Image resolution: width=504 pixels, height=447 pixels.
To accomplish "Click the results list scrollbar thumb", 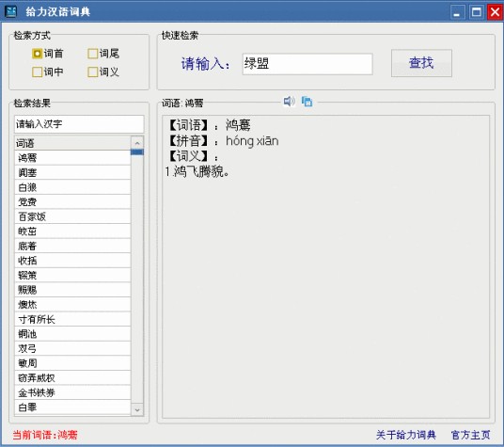I will click(x=137, y=152).
